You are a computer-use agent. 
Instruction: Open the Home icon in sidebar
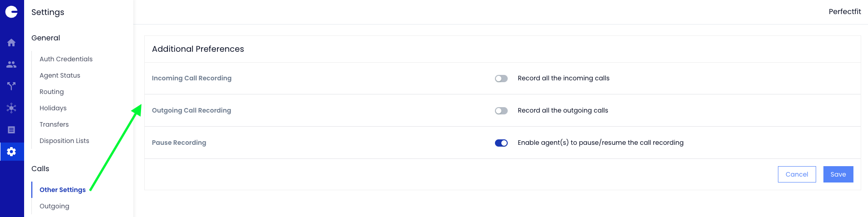[x=11, y=43]
